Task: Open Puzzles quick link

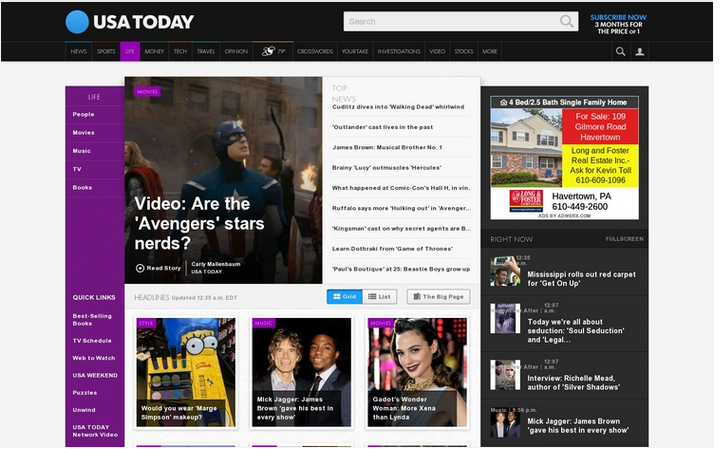Action: [85, 393]
